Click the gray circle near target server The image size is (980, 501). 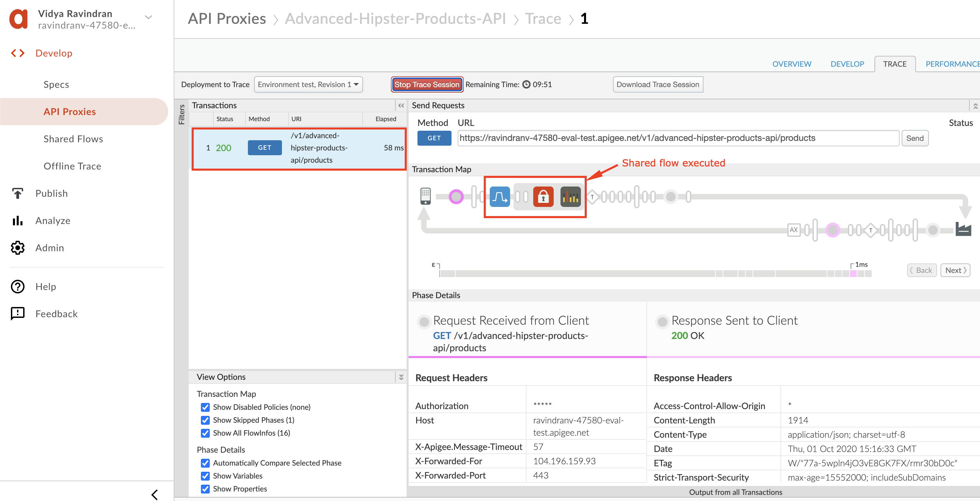point(933,230)
